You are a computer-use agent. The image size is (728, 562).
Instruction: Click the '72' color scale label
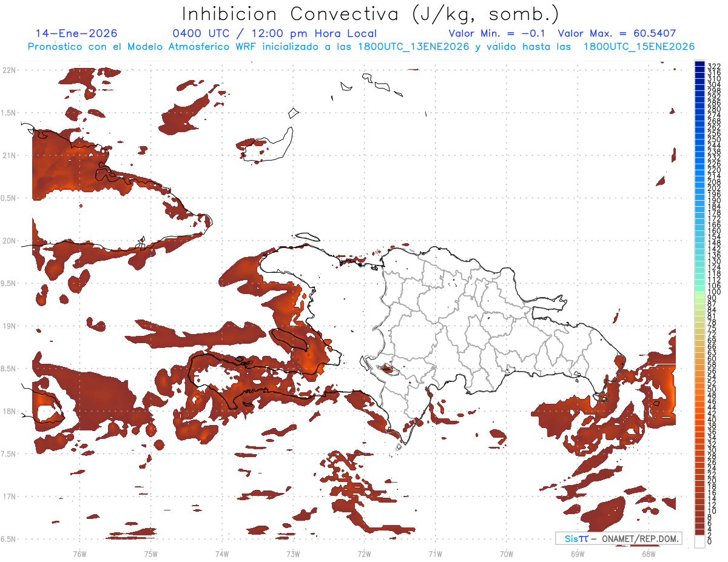(x=712, y=335)
